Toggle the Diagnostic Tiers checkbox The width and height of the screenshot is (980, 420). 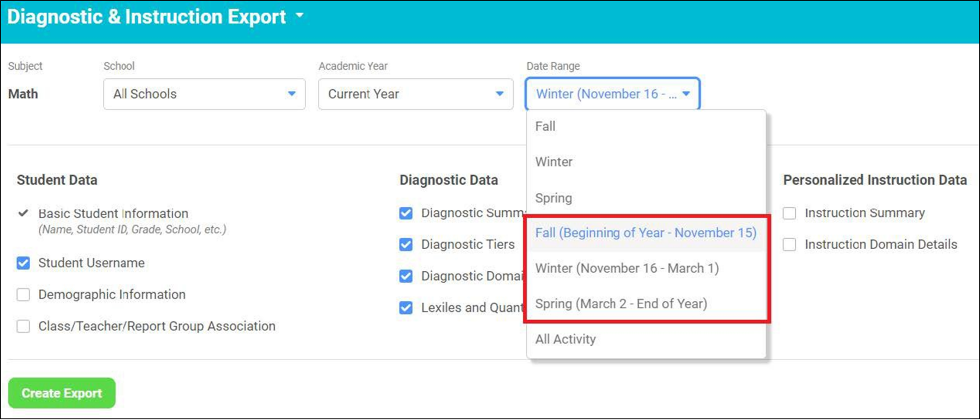coord(406,245)
